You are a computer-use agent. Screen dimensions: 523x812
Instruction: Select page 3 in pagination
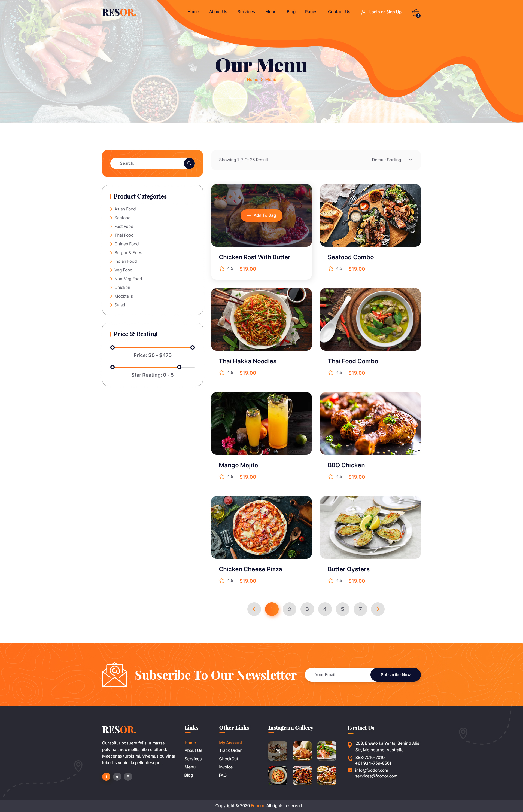click(307, 609)
